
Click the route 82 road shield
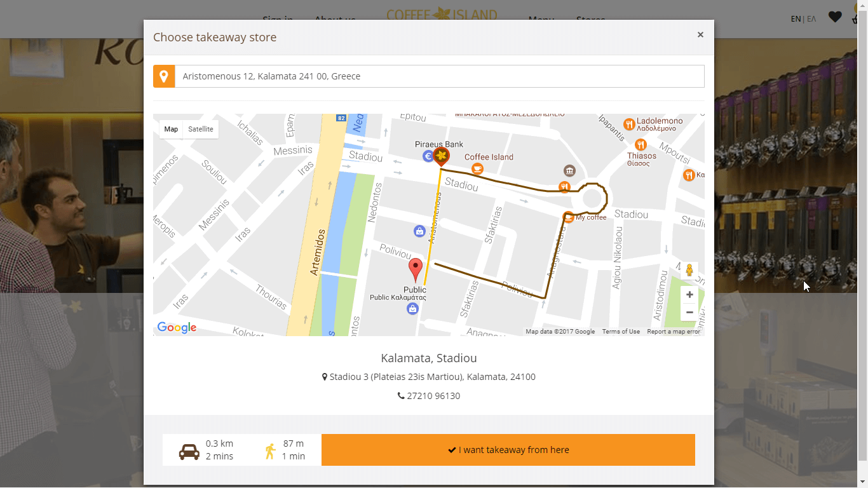click(341, 118)
